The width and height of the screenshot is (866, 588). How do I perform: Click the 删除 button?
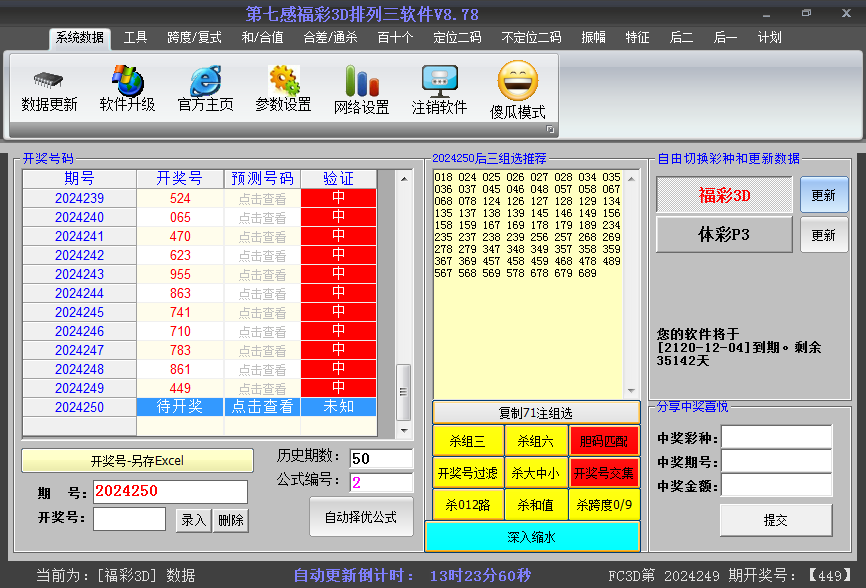click(x=231, y=520)
